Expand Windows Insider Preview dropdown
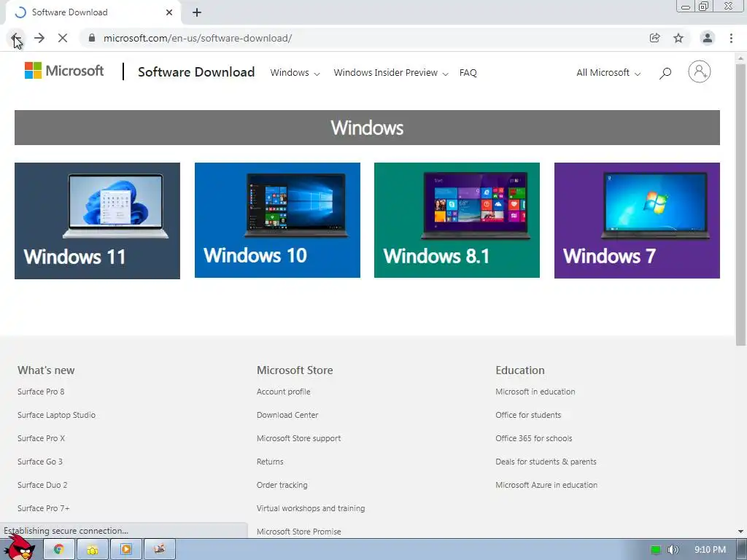Image resolution: width=747 pixels, height=560 pixels. (391, 73)
